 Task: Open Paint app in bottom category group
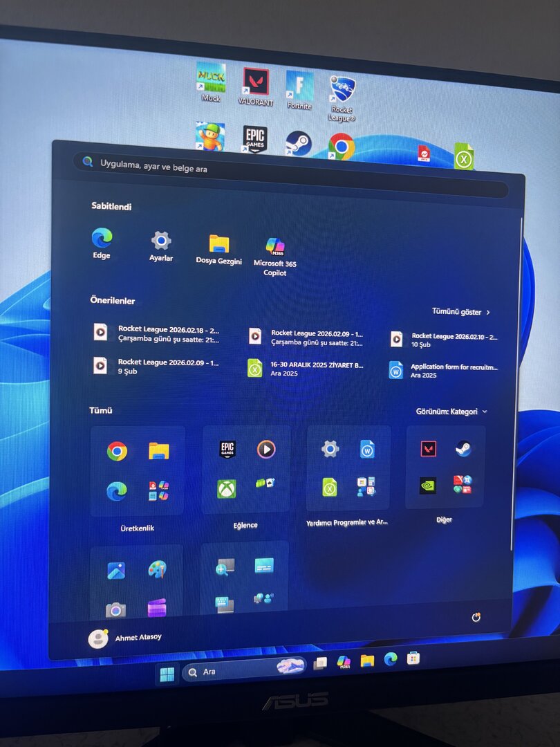pyautogui.click(x=157, y=569)
